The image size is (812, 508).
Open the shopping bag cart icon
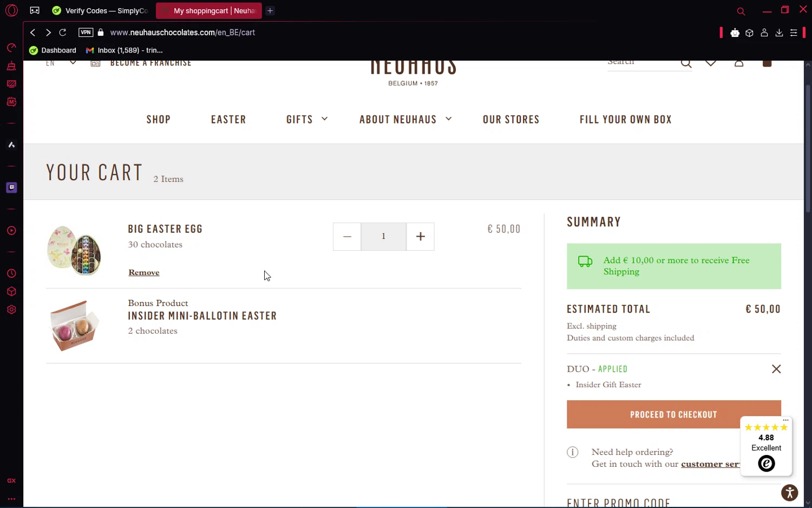[767, 63]
